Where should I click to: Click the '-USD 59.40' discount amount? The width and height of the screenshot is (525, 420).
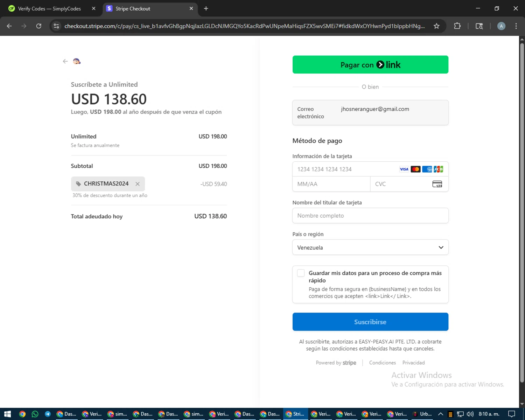[213, 184]
